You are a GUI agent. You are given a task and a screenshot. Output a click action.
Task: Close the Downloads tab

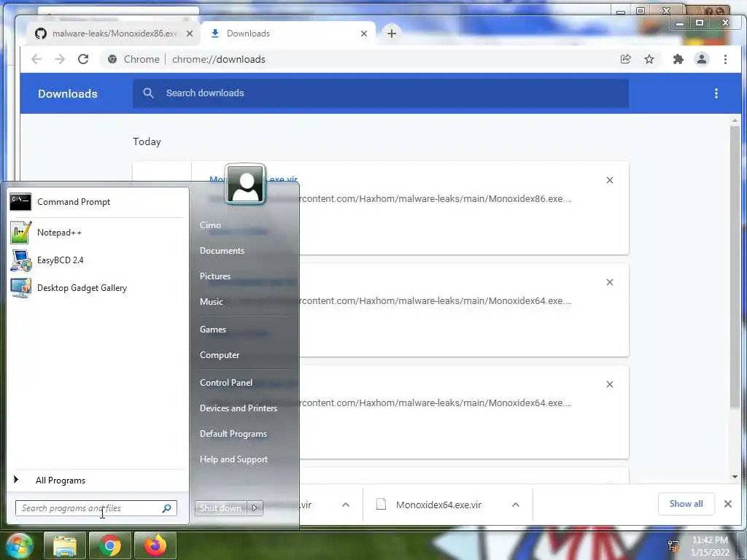(x=364, y=34)
